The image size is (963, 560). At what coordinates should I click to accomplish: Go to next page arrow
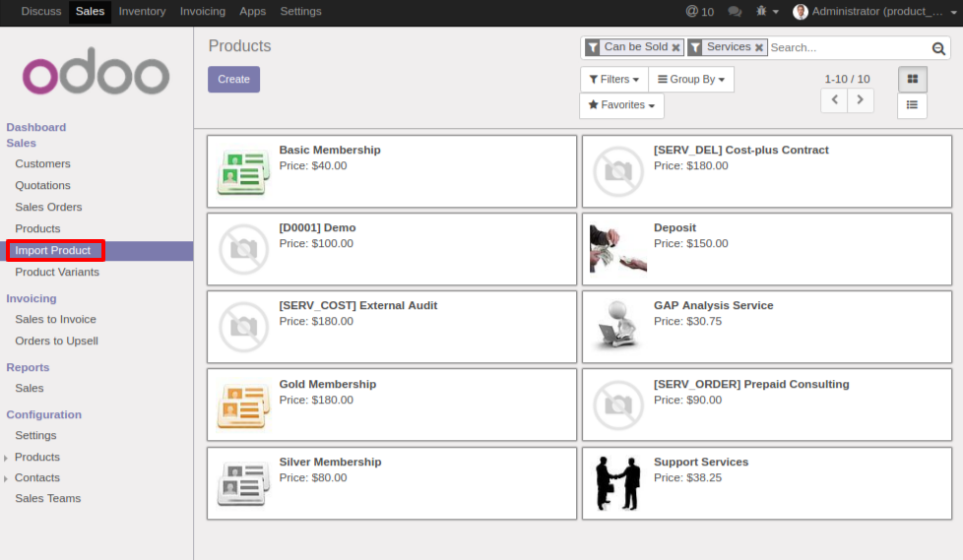click(x=861, y=99)
